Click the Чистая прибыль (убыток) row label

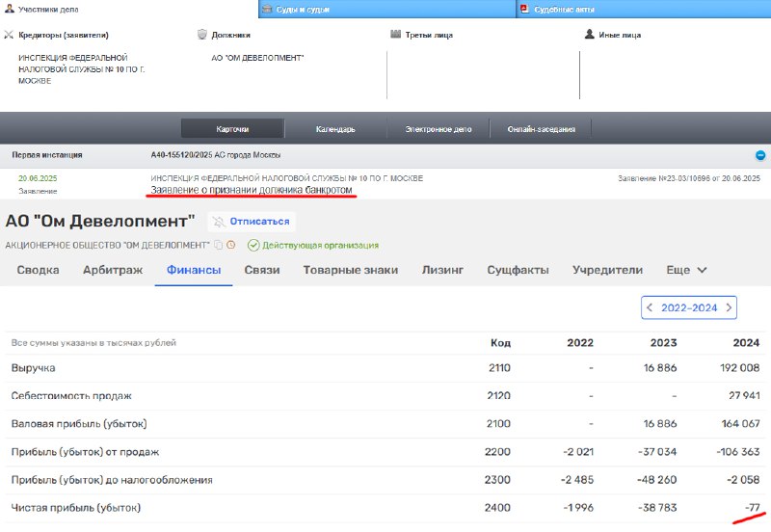(x=76, y=507)
